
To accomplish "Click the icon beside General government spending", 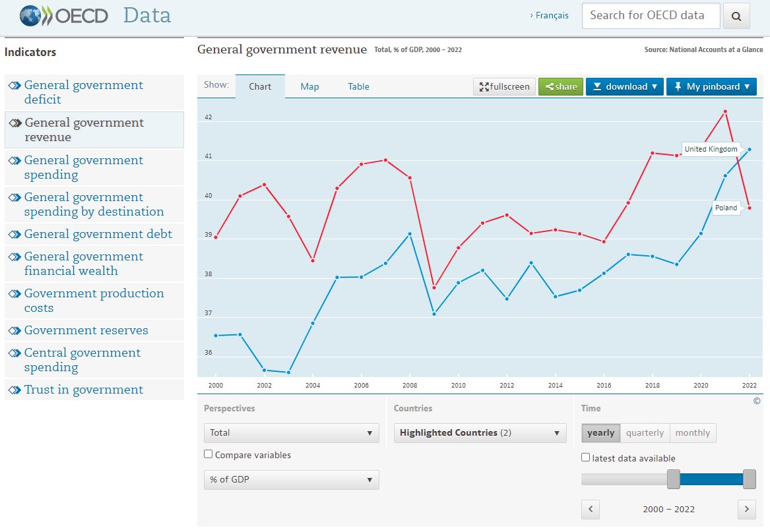I will (x=15, y=160).
